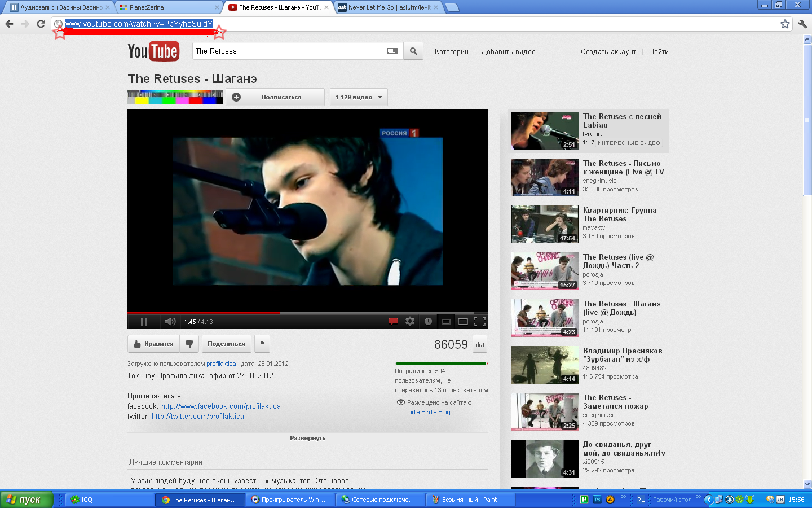
Task: Click the magnifier search button
Action: [413, 51]
